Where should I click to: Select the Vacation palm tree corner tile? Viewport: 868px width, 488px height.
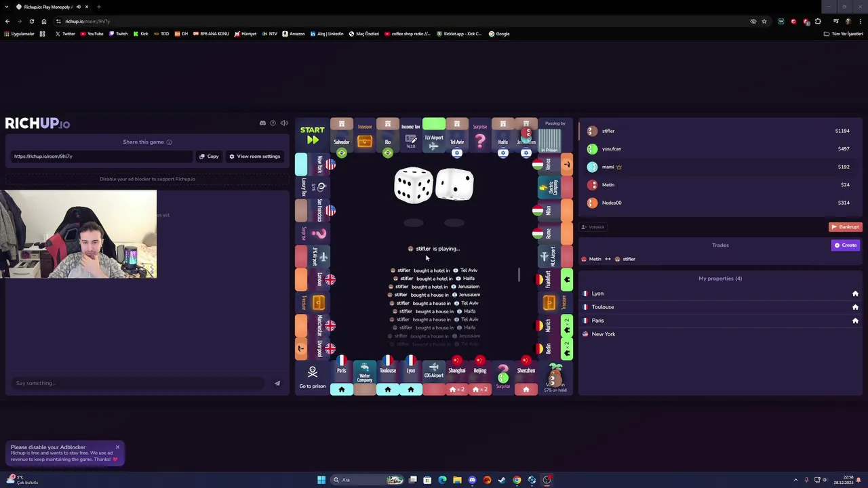tap(555, 378)
